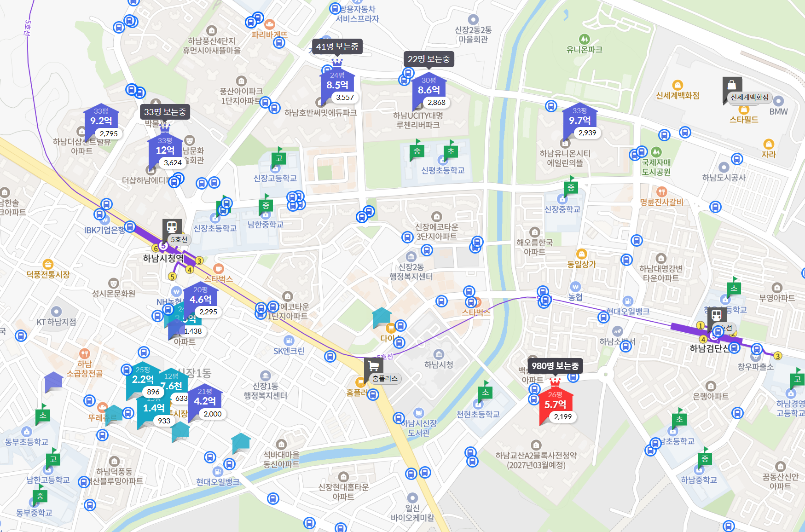Click the 하남검단산 subway station icon
Viewport: 805px width, 532px height.
716,315
